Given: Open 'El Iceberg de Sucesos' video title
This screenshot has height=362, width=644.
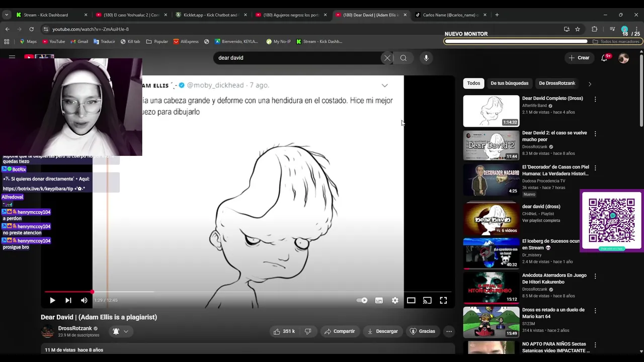Looking at the screenshot, I should point(551,244).
